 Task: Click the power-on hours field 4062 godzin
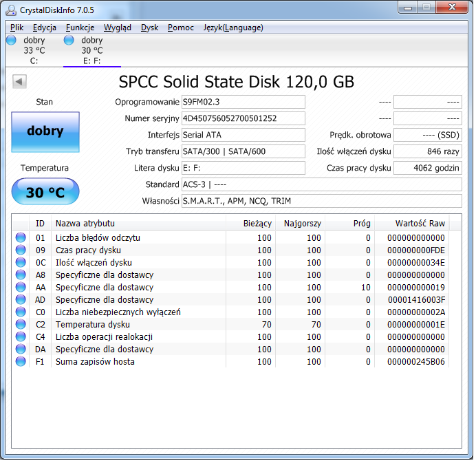(x=428, y=168)
